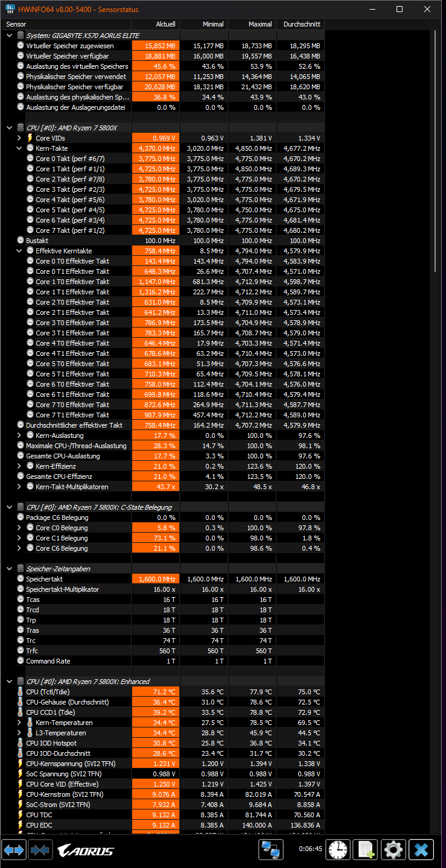Close sensors with the blue X icon
Viewport: 446px width, 868px height.
[421, 850]
